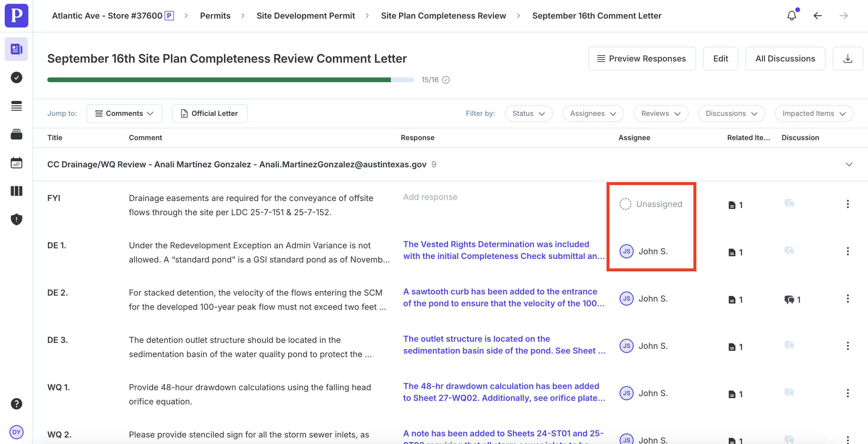Image resolution: width=868 pixels, height=444 pixels.
Task: Click the help question mark icon
Action: pos(16,404)
